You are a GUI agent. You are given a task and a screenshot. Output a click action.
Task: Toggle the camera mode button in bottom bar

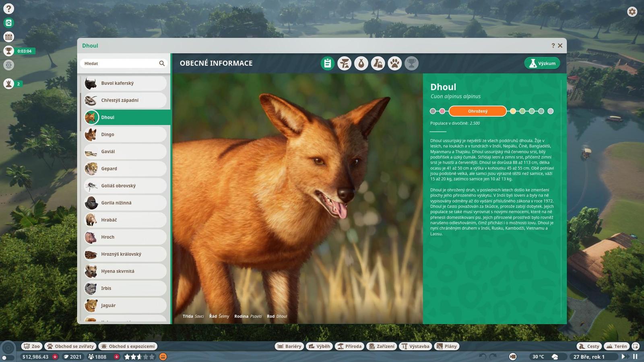pos(513,356)
